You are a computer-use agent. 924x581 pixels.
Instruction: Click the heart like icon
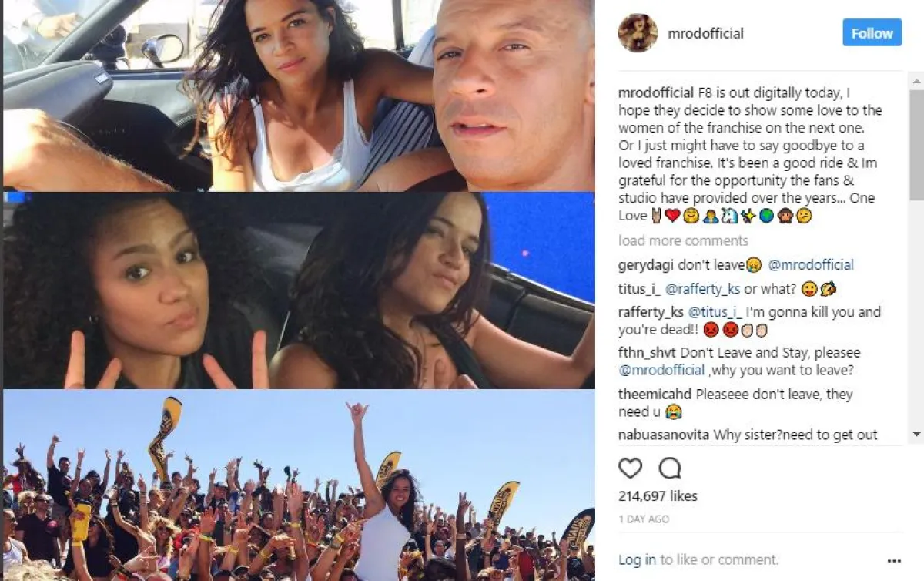pyautogui.click(x=630, y=468)
